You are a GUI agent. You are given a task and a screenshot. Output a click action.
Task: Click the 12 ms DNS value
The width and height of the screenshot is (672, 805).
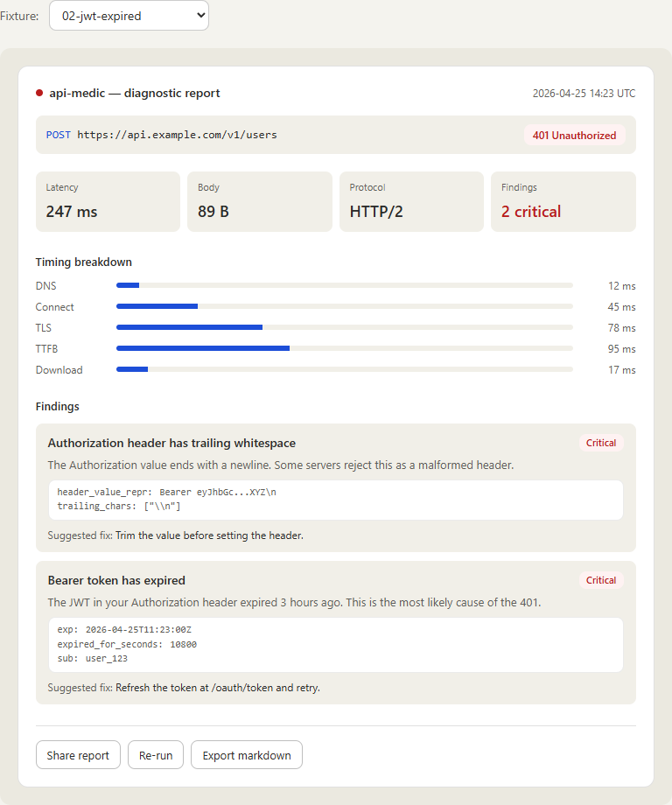[622, 286]
